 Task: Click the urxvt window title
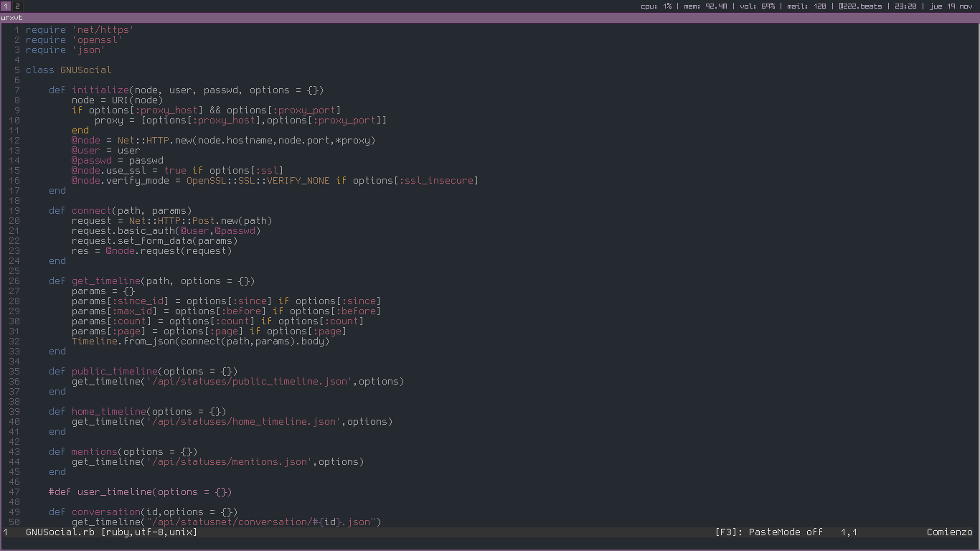[11, 17]
